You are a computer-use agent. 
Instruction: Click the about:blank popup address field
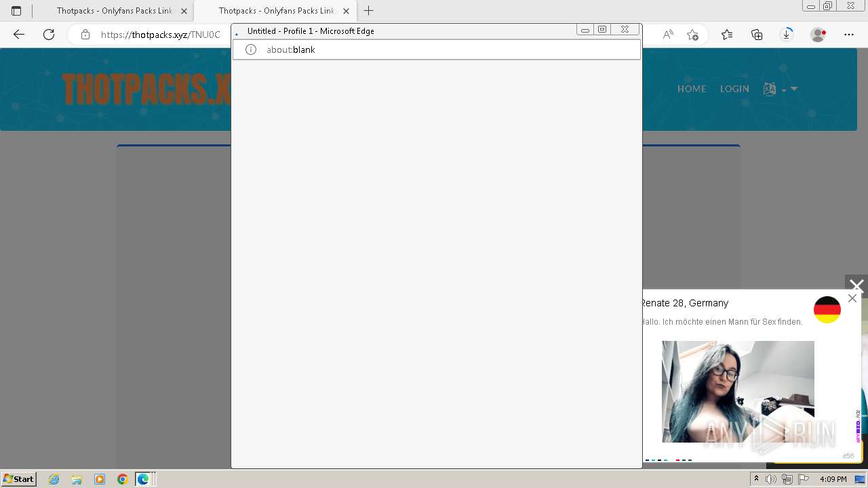437,49
